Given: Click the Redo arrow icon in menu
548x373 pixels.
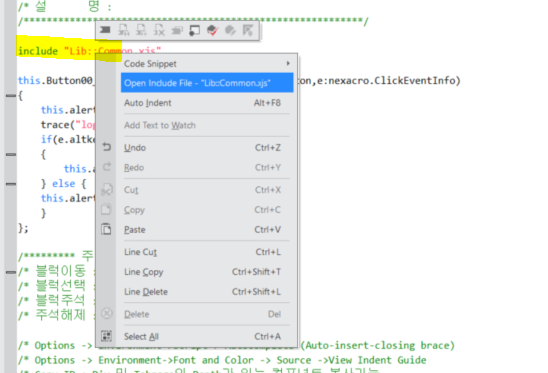Looking at the screenshot, I should click(x=107, y=167).
